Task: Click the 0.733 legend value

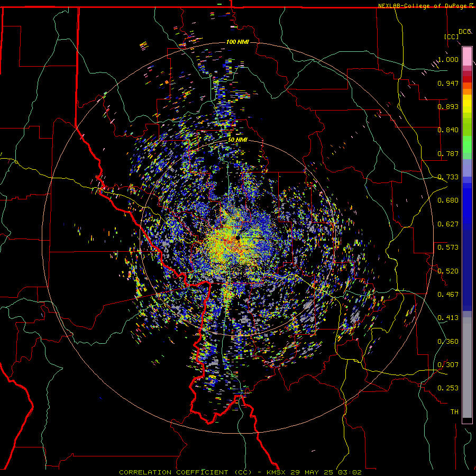Action: pyautogui.click(x=448, y=177)
